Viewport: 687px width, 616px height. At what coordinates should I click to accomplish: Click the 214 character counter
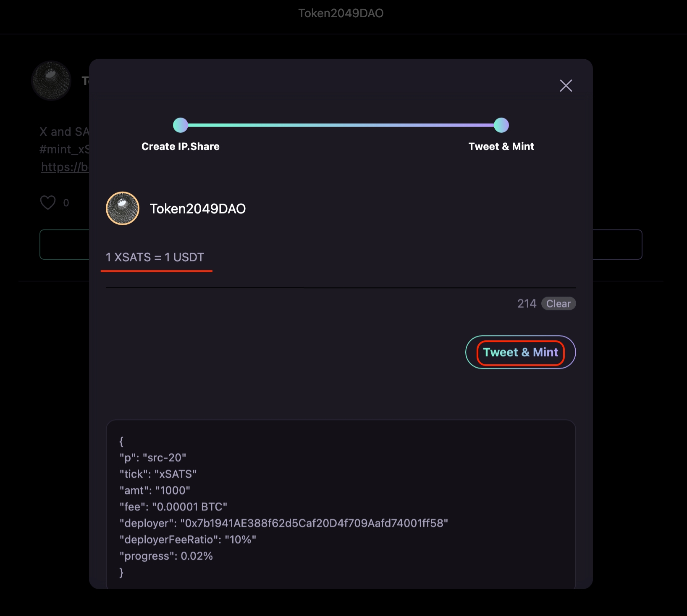click(527, 303)
